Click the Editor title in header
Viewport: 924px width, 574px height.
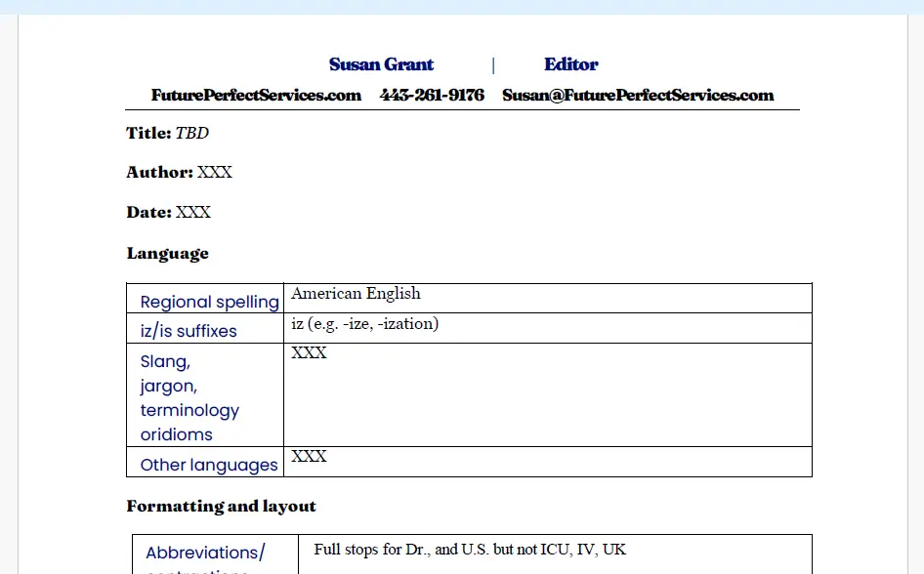click(570, 65)
